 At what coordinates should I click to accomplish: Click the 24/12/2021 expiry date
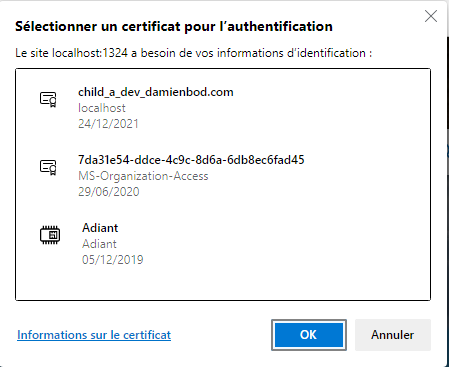coord(108,124)
